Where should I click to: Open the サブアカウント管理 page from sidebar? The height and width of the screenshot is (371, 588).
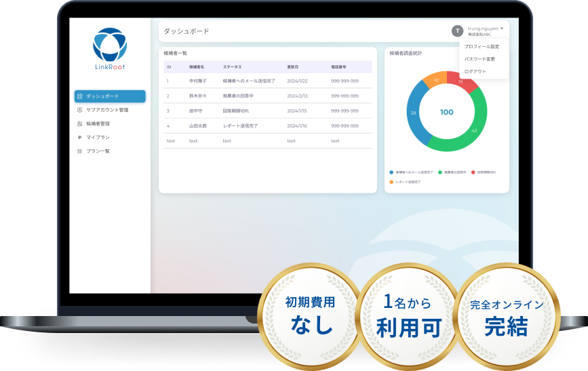(107, 110)
